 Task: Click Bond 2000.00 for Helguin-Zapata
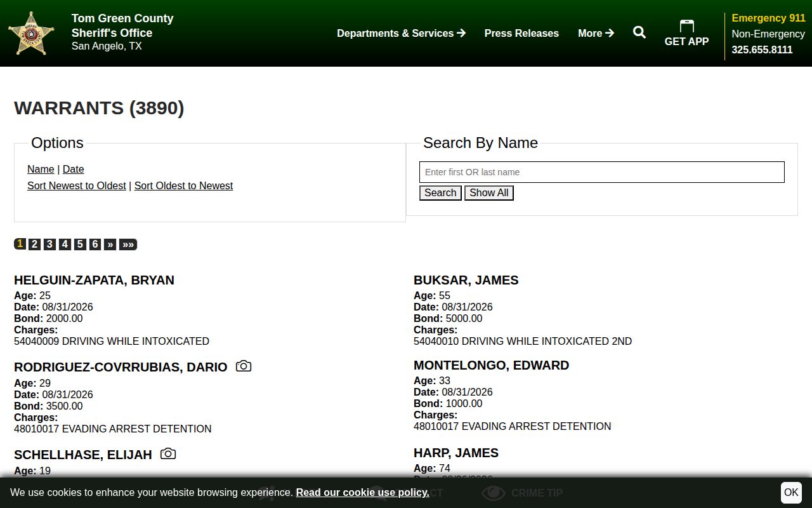tap(48, 318)
